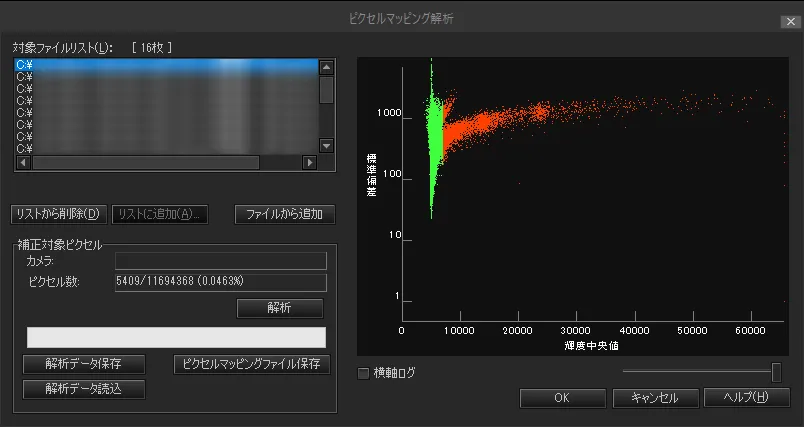Click the vertical scrollbar thumb of file list

[x=327, y=90]
